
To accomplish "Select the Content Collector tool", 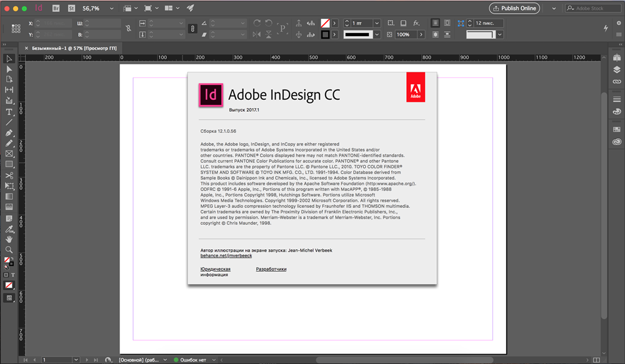I will 9,101.
